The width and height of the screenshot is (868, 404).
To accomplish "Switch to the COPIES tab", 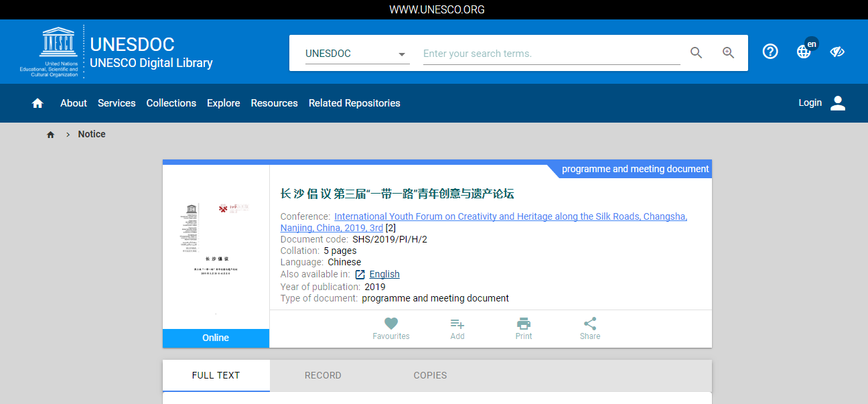I will [430, 375].
